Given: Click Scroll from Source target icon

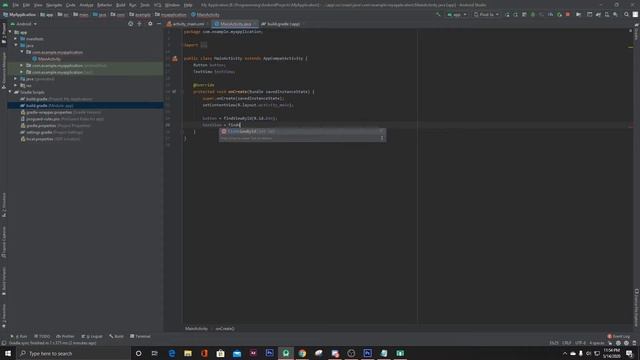Looking at the screenshot, I should 131,24.
